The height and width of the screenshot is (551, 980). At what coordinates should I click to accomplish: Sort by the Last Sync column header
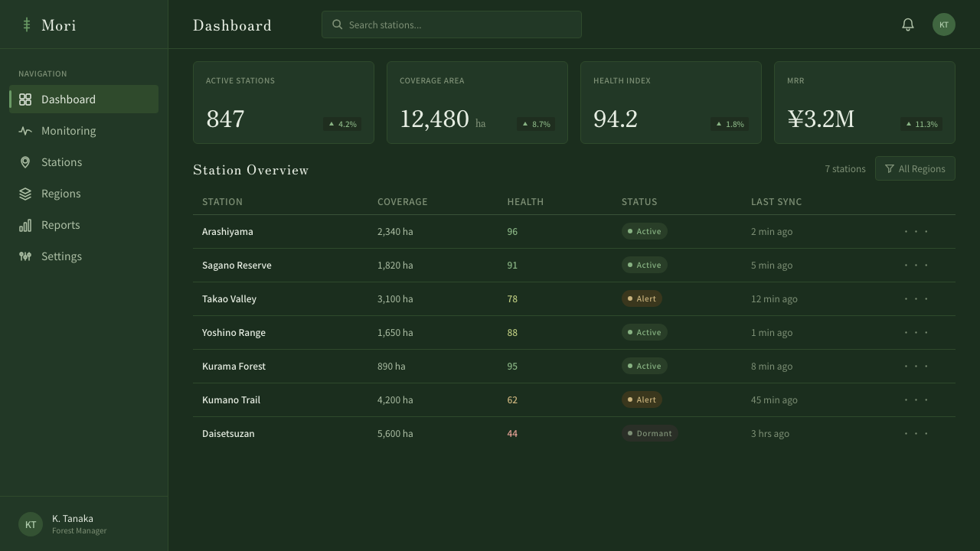point(776,202)
